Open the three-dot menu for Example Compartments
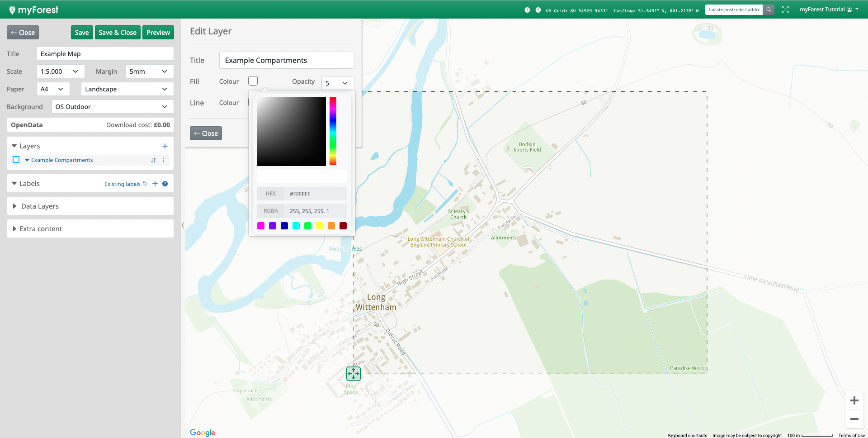The width and height of the screenshot is (868, 438). (x=163, y=160)
